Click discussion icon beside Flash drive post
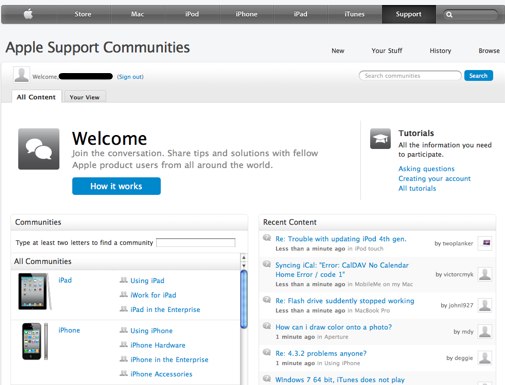This screenshot has height=385, width=505. [267, 300]
